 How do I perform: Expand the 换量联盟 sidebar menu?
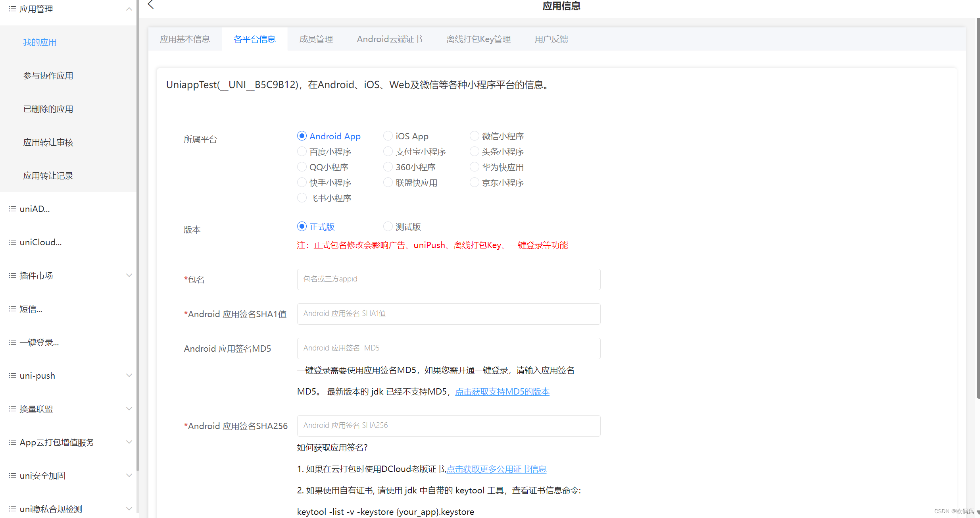[129, 409]
